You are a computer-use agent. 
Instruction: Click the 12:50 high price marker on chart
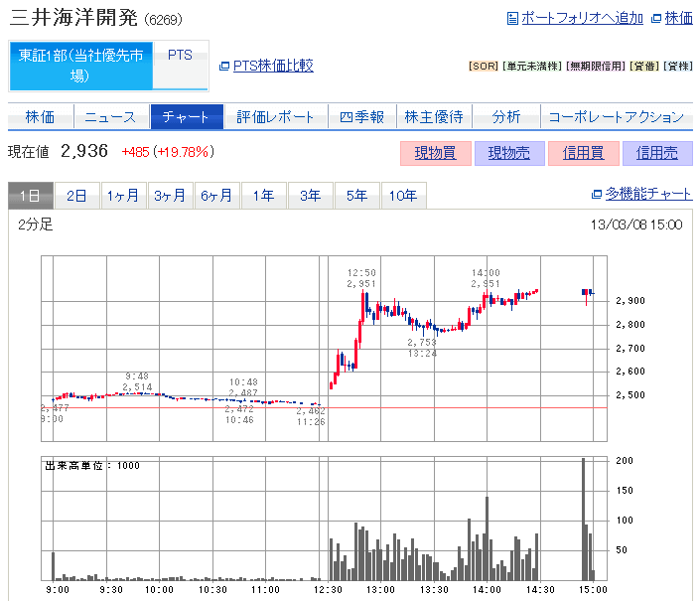click(361, 278)
